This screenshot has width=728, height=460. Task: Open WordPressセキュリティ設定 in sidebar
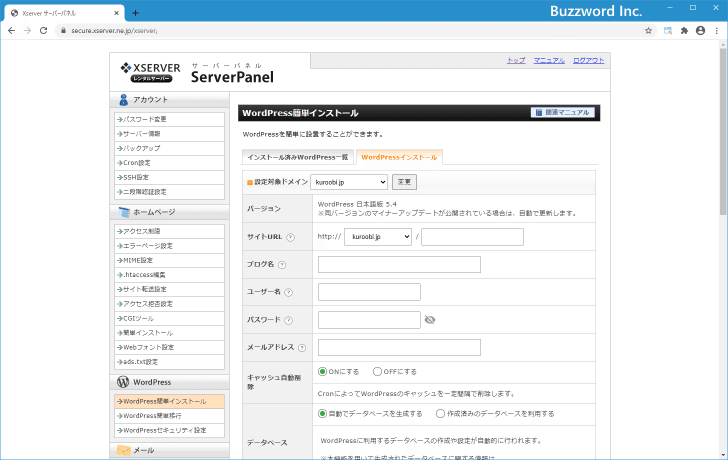pyautogui.click(x=169, y=430)
